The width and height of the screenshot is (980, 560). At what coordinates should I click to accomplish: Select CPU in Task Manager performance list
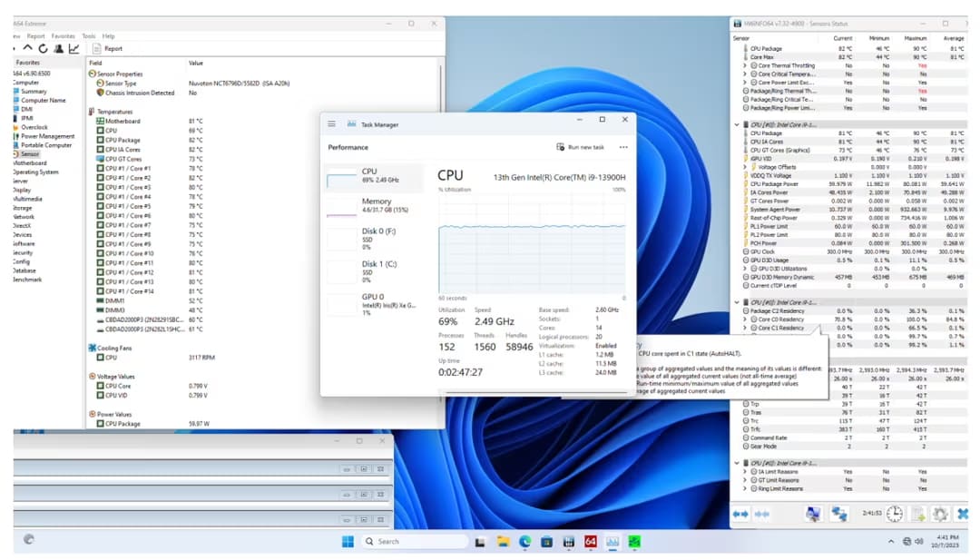click(374, 176)
